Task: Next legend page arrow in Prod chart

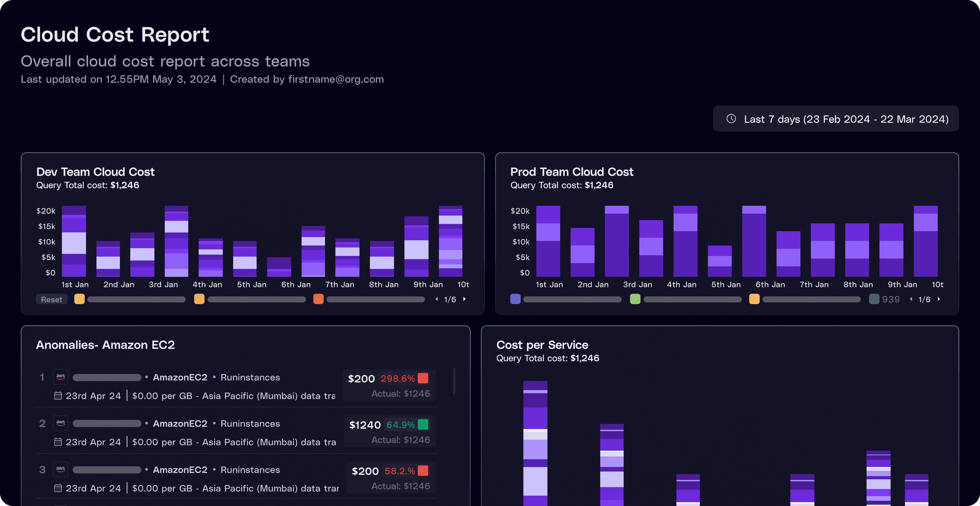Action: pos(939,299)
